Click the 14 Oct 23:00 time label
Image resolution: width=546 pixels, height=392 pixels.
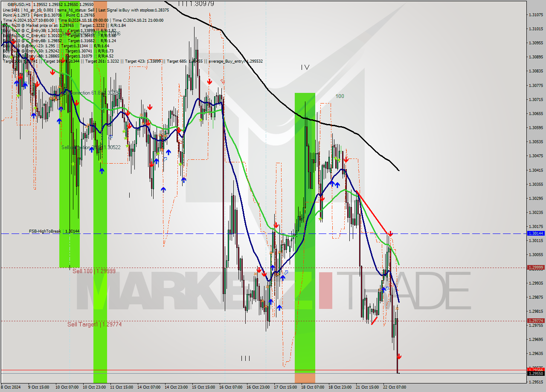coord(176,387)
